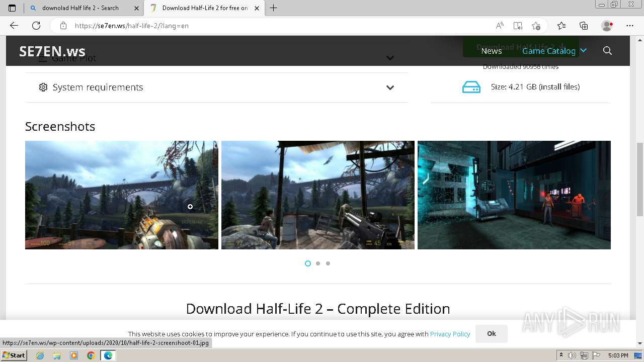
Task: Expand the Game Plot section chevron
Action: point(390,58)
